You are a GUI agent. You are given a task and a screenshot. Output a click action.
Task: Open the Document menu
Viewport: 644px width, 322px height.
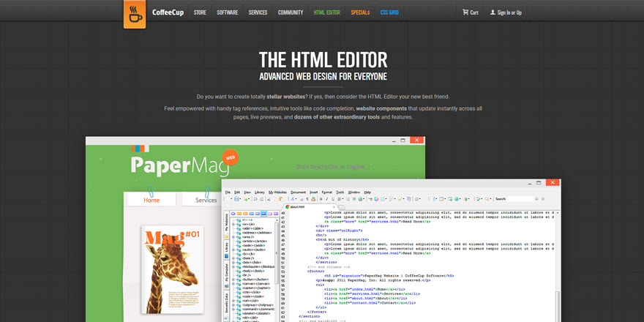tap(298, 192)
